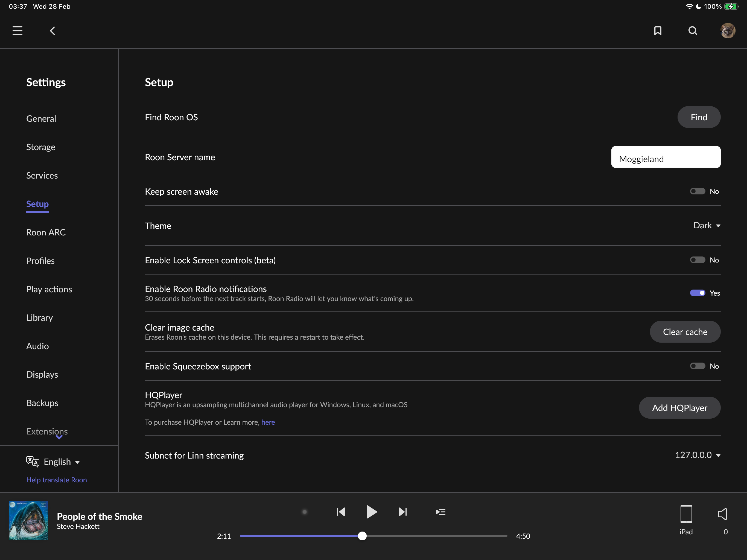Tap Wi-Fi icon in status bar
Image resolution: width=747 pixels, height=560 pixels.
point(689,6)
